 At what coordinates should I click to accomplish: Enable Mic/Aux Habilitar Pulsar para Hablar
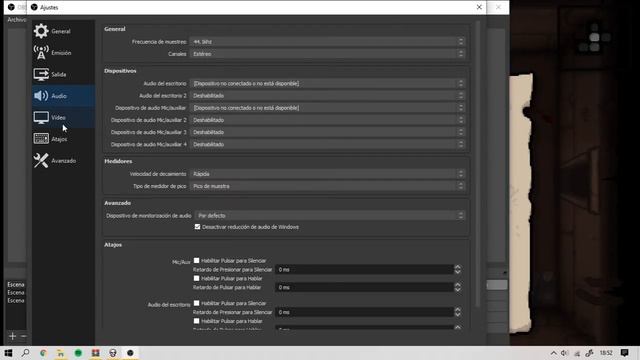click(196, 278)
